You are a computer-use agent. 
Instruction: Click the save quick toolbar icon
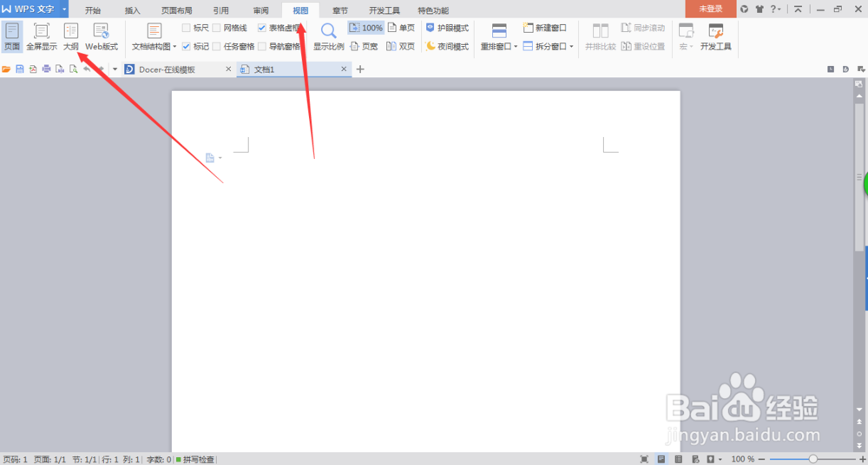(x=20, y=69)
